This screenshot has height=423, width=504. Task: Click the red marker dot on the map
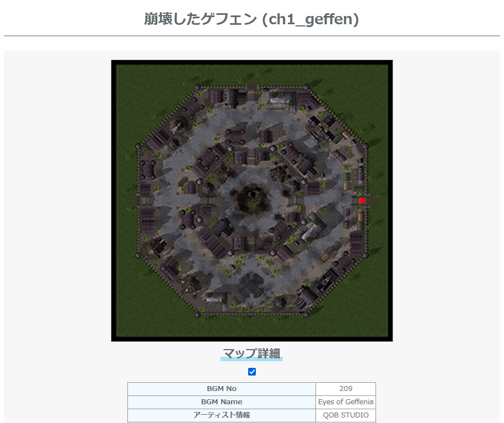coord(362,201)
